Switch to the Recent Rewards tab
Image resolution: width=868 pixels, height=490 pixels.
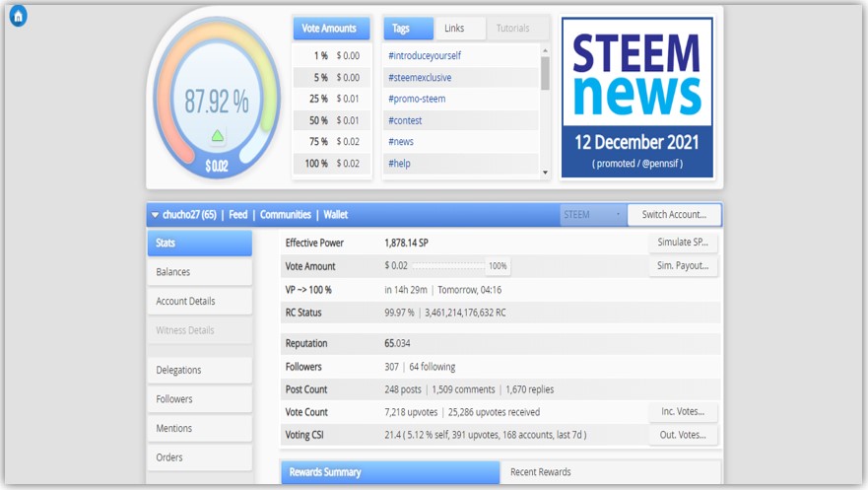[x=610, y=472]
